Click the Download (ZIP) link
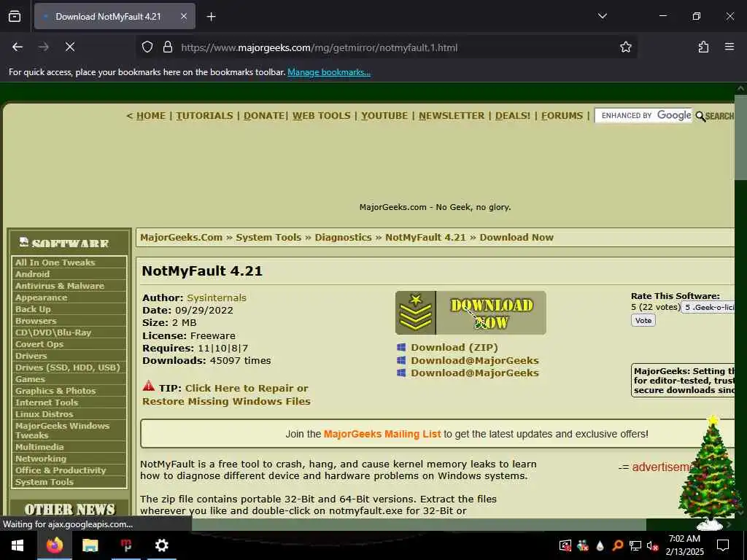 [454, 348]
